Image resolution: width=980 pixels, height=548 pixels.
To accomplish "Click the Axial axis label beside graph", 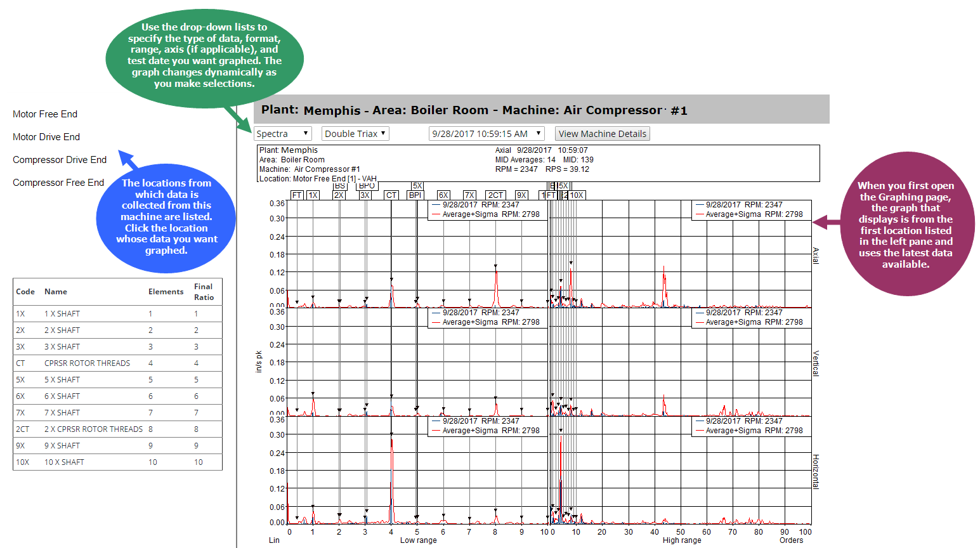I will [816, 256].
